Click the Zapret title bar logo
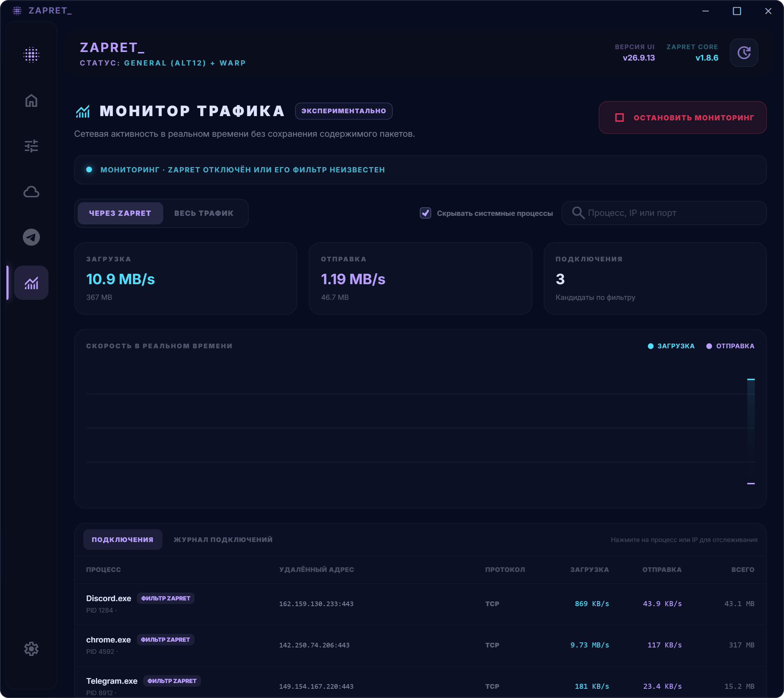This screenshot has width=784, height=698. 17,11
